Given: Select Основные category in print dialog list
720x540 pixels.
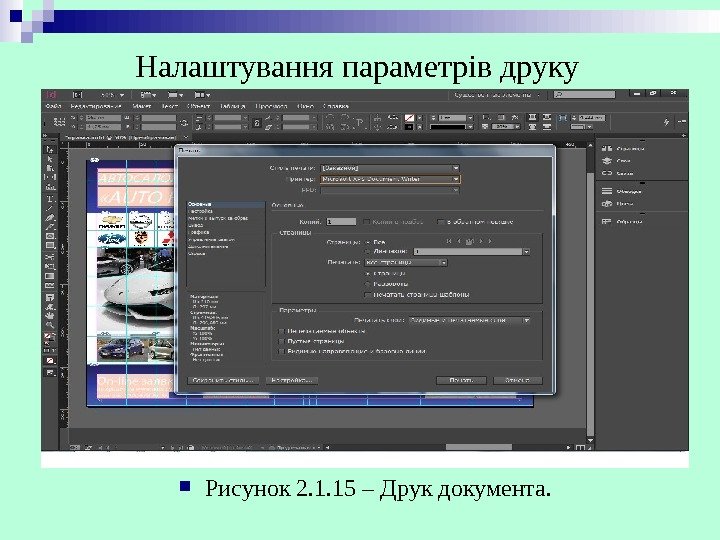Looking at the screenshot, I should tap(225, 204).
